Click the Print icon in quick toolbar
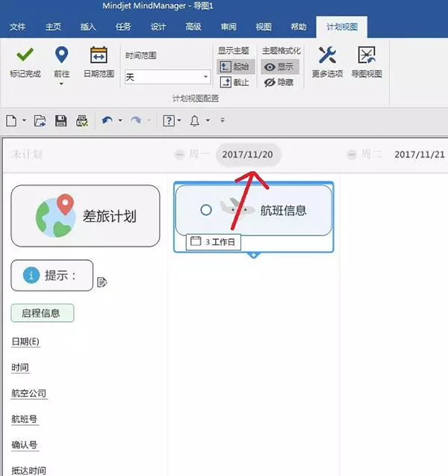Viewport: 448px width, 476px height. pos(82,120)
